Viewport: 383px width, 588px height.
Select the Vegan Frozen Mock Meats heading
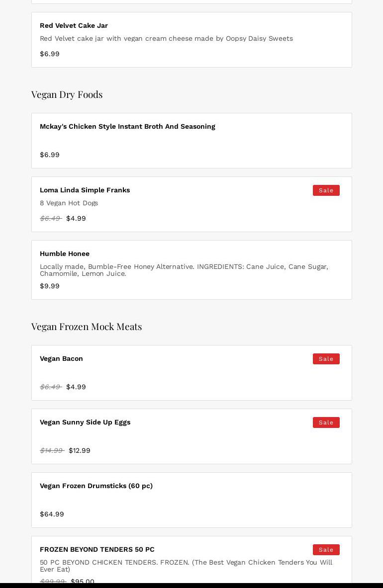pyautogui.click(x=87, y=327)
